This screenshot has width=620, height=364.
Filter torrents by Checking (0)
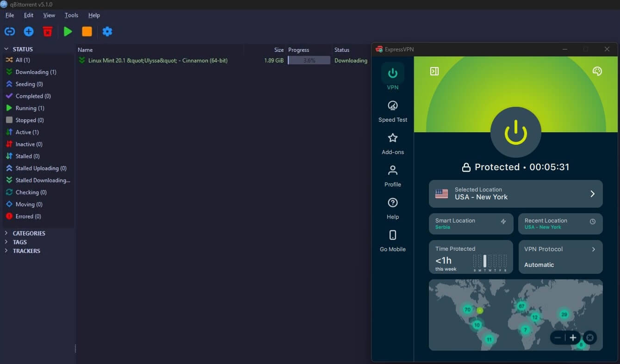[x=37, y=192]
